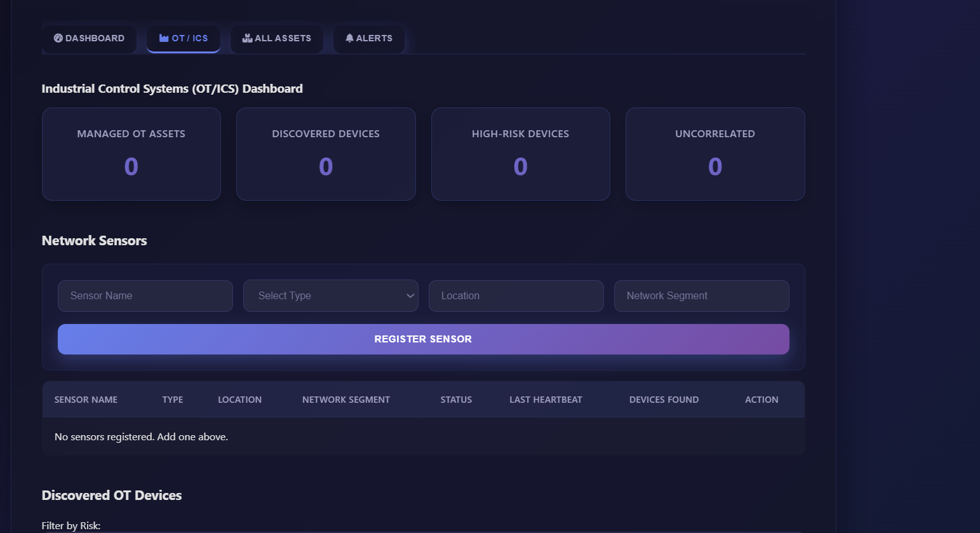Click the Network Segment input field

click(701, 295)
